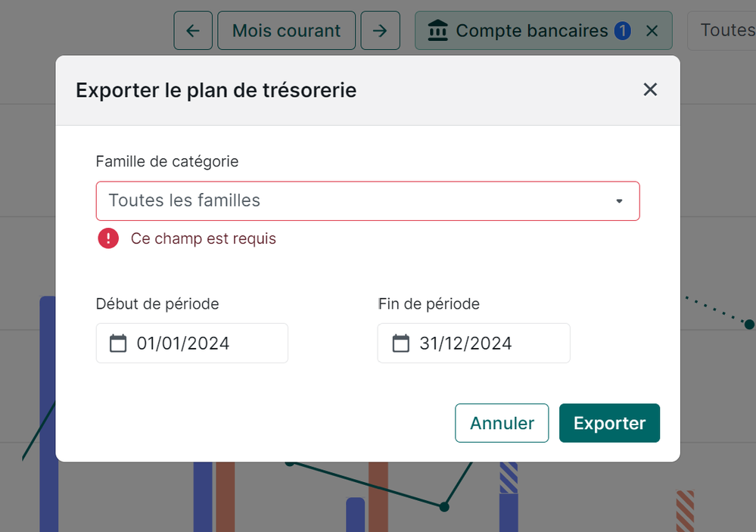Remove the Compte bancaires filter with X

point(652,31)
